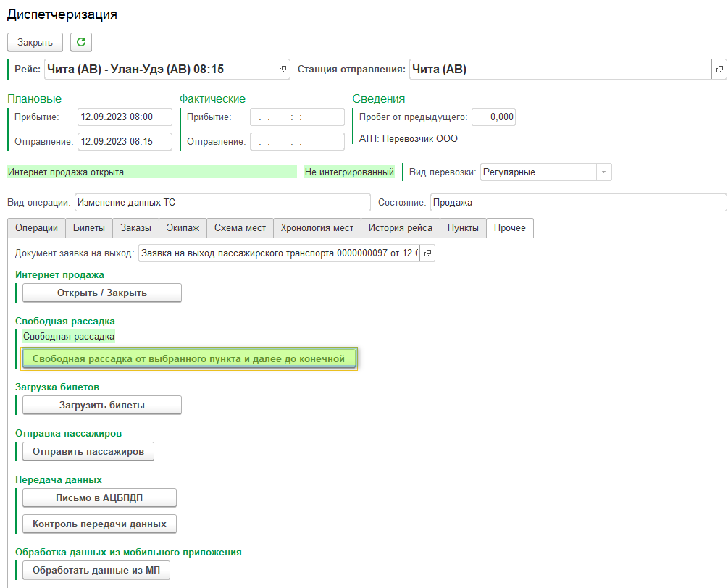This screenshot has width=728, height=588.
Task: Click the Открыть / Закрыть internet sales button
Action: click(x=102, y=293)
